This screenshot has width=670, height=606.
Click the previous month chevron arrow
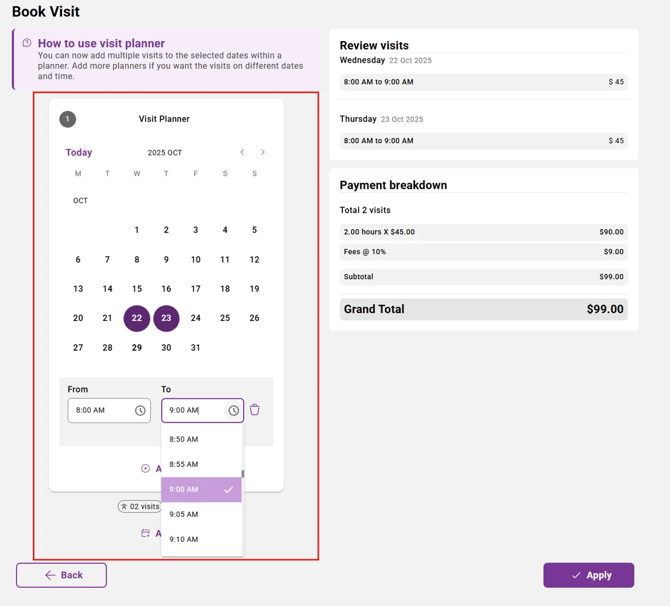(242, 153)
